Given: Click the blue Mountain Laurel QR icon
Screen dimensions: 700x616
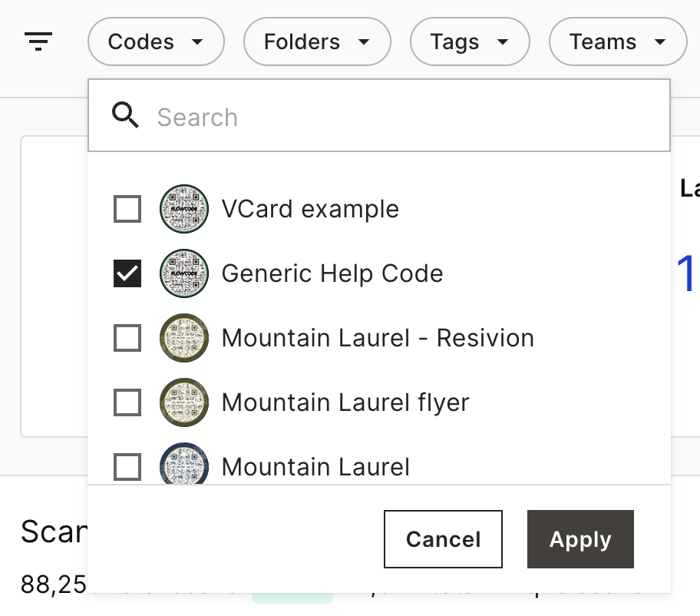Looking at the screenshot, I should [x=184, y=463].
